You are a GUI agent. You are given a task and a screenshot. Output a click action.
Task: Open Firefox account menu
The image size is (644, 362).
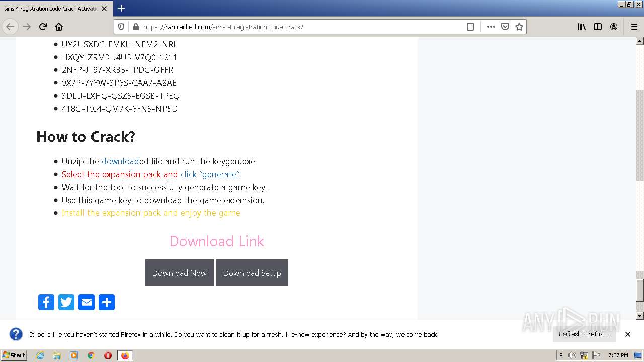pos(614,27)
